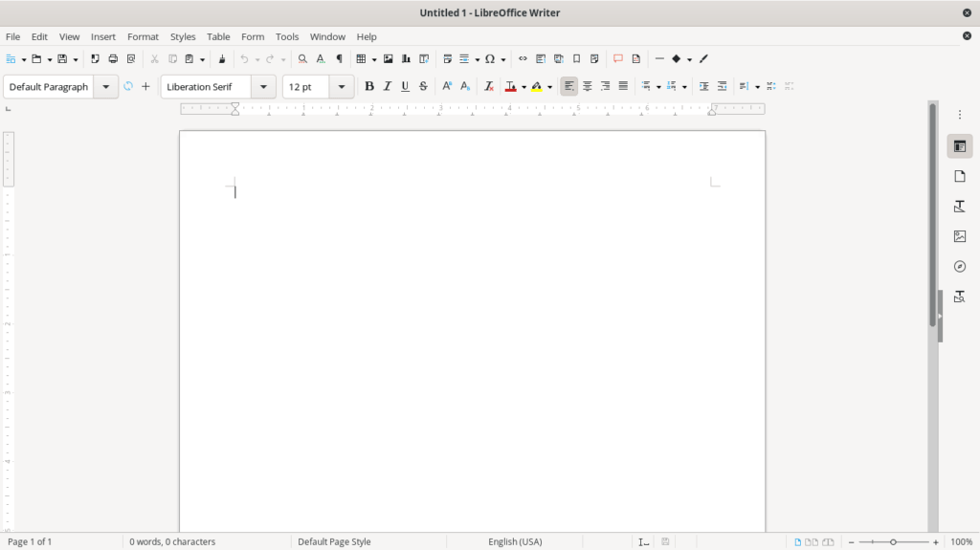Click the Clone Formatting paintbrush icon

coord(222,59)
